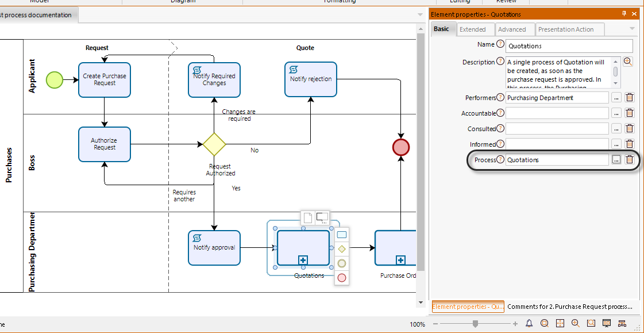Click the description box scrollbar thumb
Image resolution: width=644 pixels, height=333 pixels.
point(616,71)
